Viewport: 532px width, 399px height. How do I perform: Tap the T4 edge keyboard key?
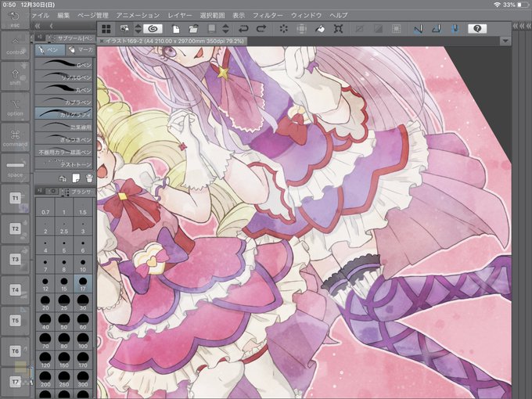15,290
